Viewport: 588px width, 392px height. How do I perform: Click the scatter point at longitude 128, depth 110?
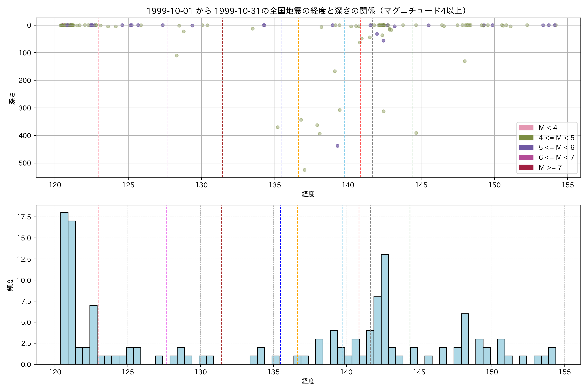(177, 56)
